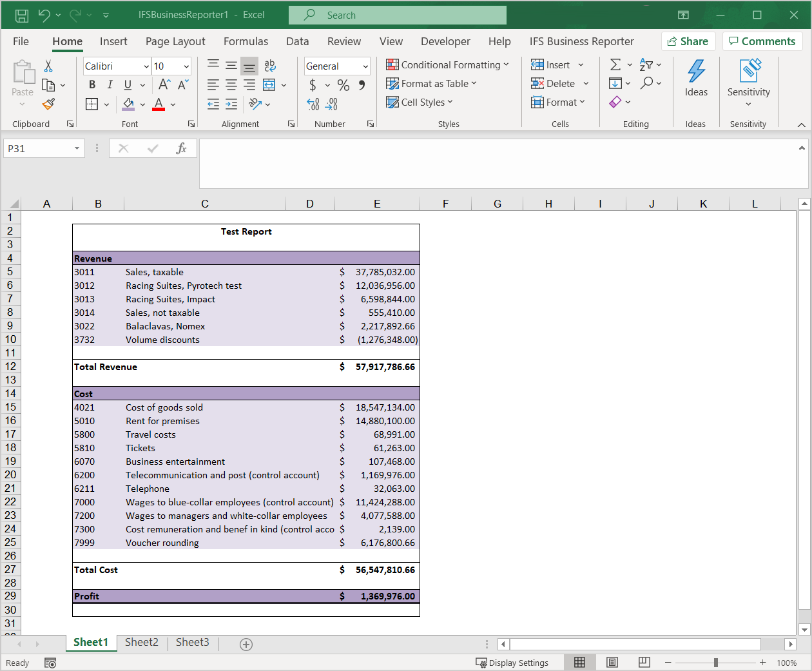The height and width of the screenshot is (671, 812).
Task: Open Conditional Formatting options
Action: 448,64
